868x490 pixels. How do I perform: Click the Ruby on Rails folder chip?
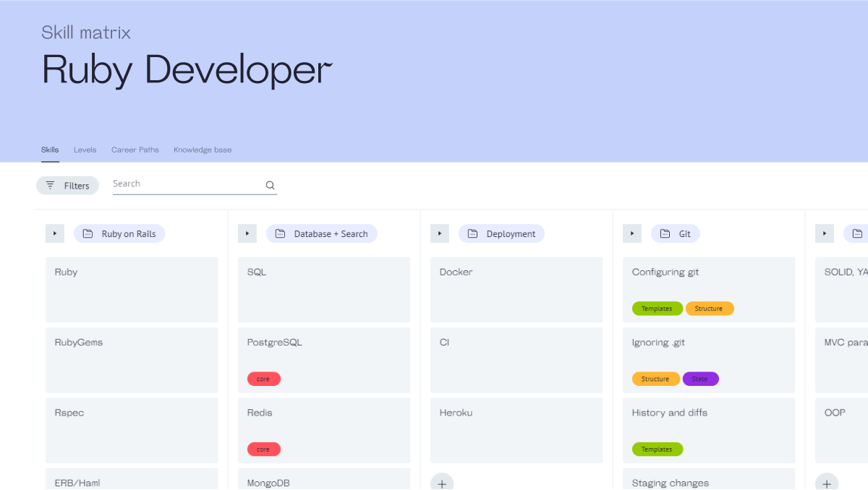coord(119,233)
